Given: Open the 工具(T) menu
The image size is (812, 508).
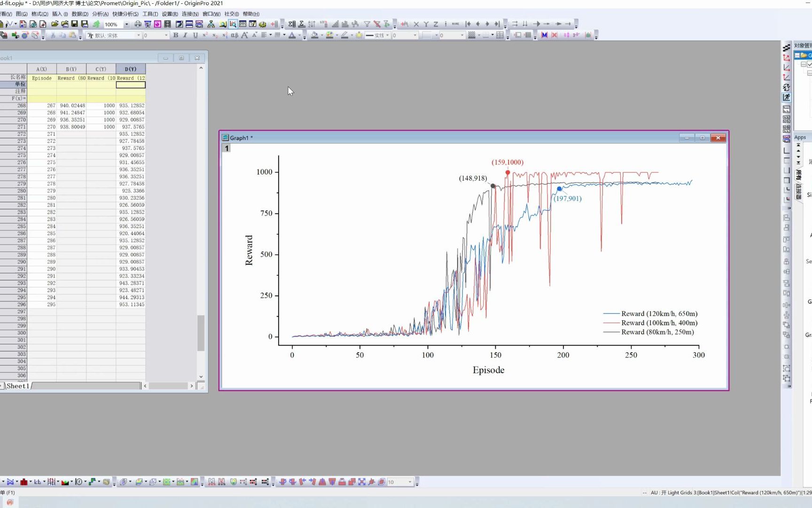Looking at the screenshot, I should tap(150, 14).
